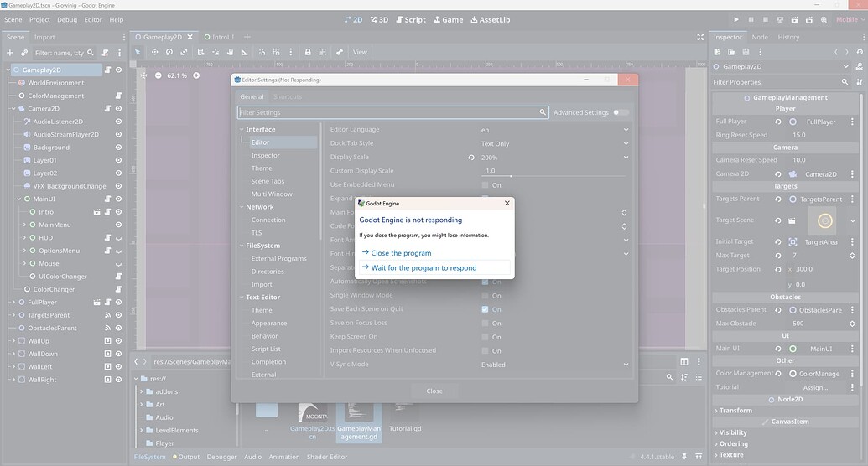The height and width of the screenshot is (466, 868).
Task: Stop the running project
Action: point(766,19)
